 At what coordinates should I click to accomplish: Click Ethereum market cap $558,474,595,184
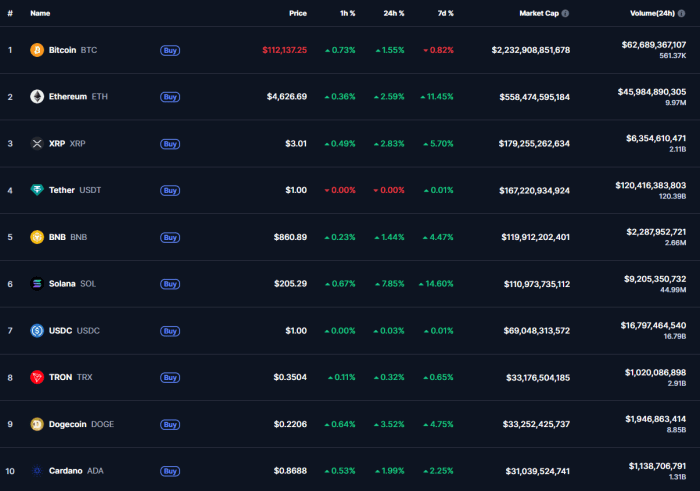(534, 97)
